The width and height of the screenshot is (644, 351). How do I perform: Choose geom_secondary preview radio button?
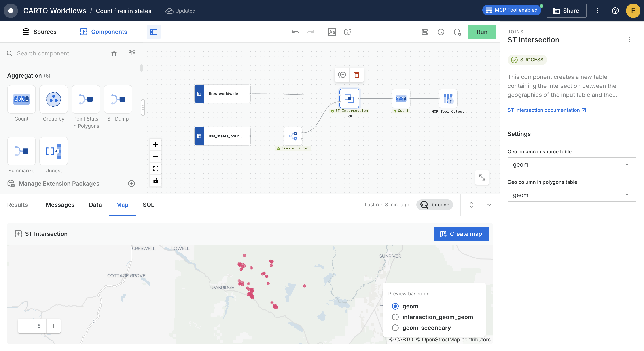395,328
